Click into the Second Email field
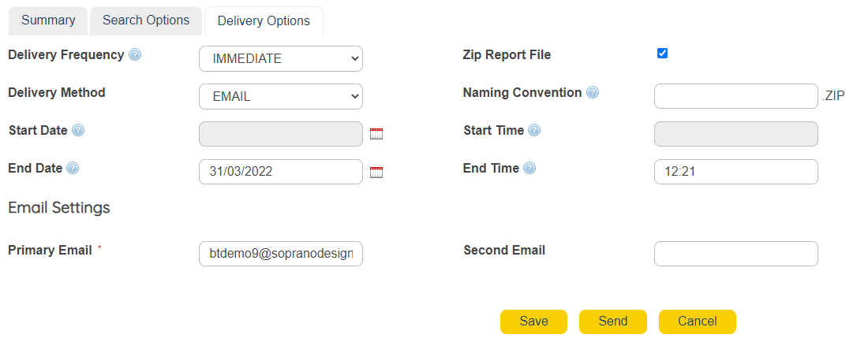This screenshot has height=342, width=868. tap(735, 254)
